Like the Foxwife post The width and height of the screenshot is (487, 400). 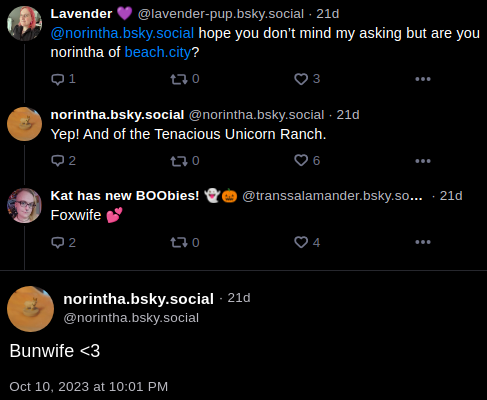click(x=301, y=242)
